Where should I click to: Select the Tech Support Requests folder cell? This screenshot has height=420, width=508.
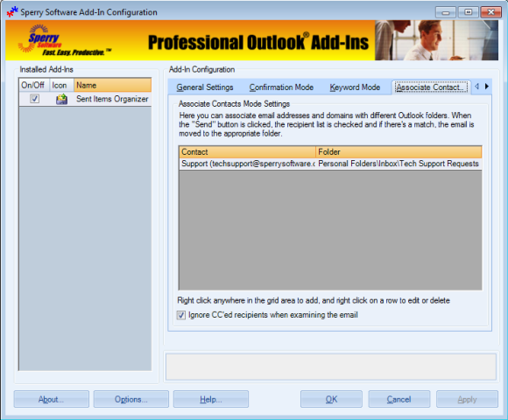pyautogui.click(x=399, y=164)
